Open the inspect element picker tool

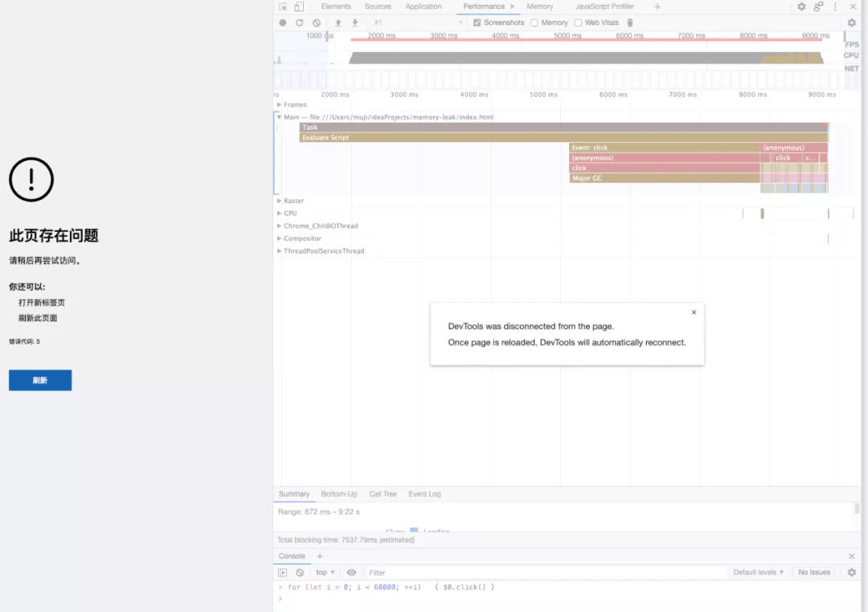[283, 6]
